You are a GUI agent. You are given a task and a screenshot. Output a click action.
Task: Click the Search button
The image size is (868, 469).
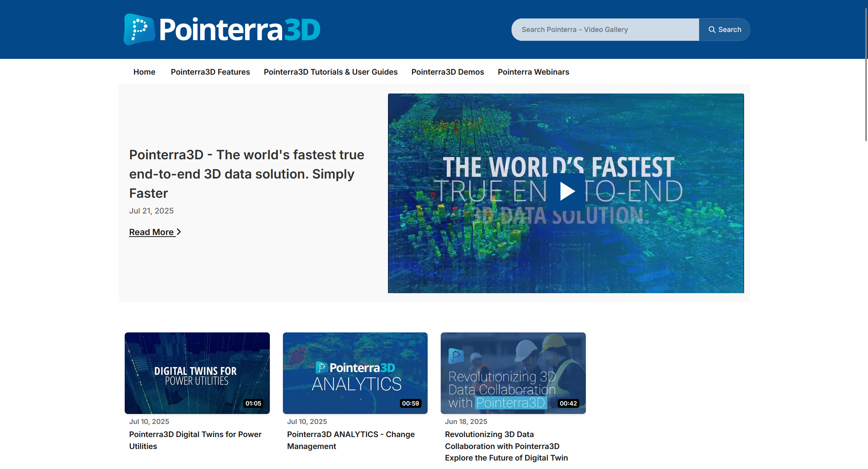pos(725,29)
